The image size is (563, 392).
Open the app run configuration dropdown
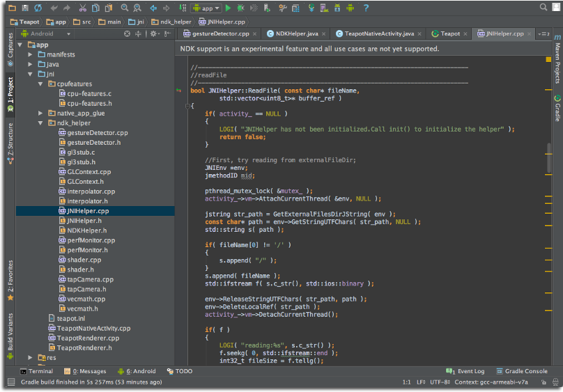pos(207,8)
